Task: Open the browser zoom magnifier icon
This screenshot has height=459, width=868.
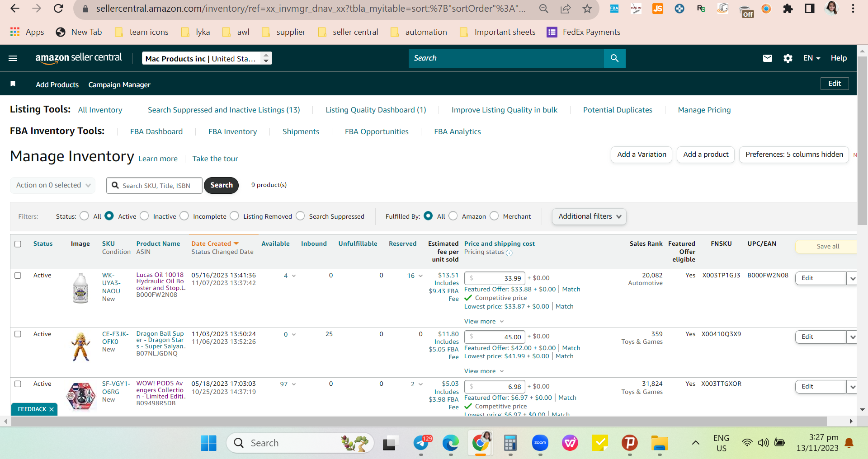Action: pos(544,9)
